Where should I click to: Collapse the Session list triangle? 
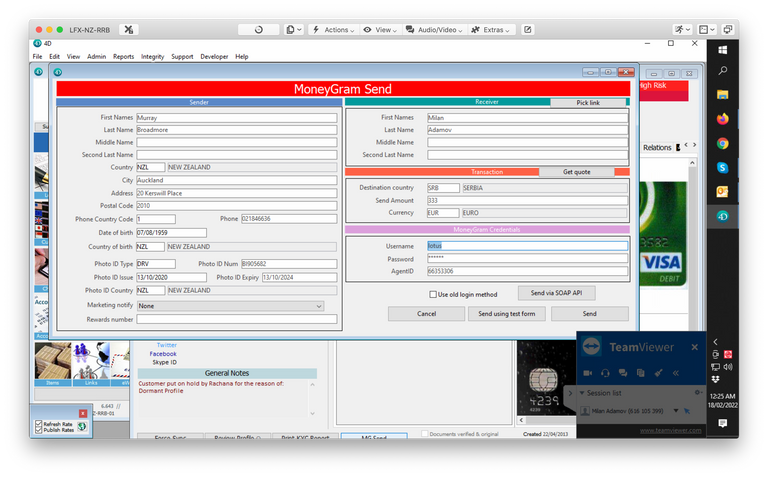(x=582, y=393)
